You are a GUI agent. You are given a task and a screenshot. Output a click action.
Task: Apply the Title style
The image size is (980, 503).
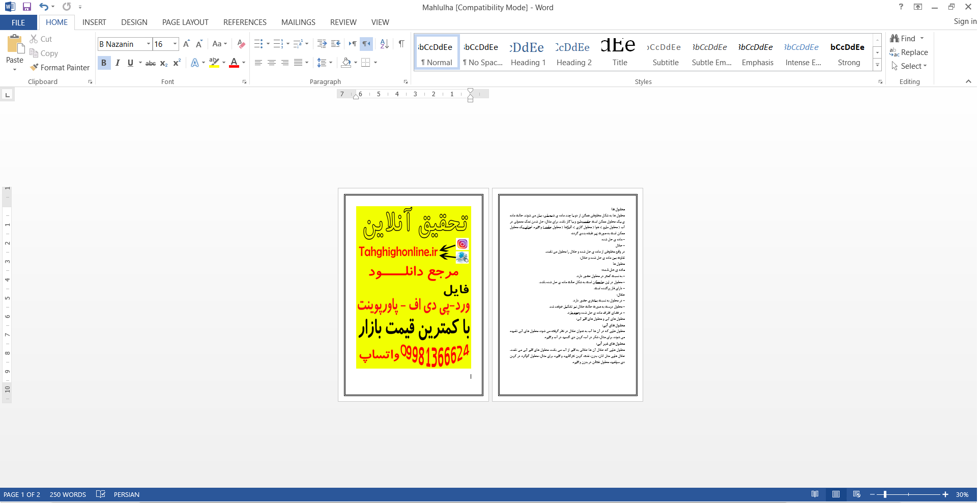[x=620, y=52]
